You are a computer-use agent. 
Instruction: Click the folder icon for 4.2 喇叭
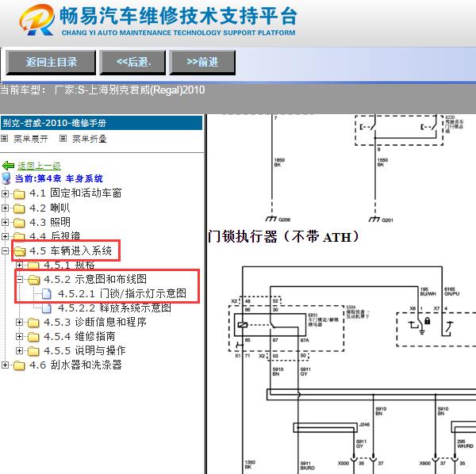(19, 208)
